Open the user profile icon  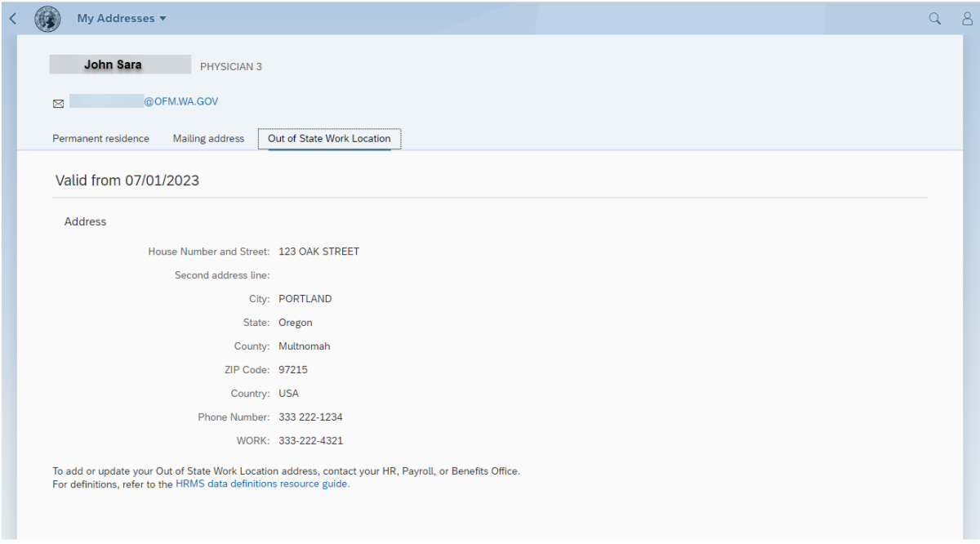967,18
